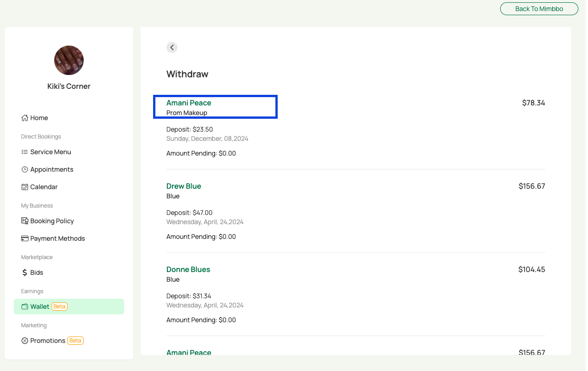Click the Back To Mimbbo button
Image resolution: width=588 pixels, height=371 pixels.
point(539,9)
